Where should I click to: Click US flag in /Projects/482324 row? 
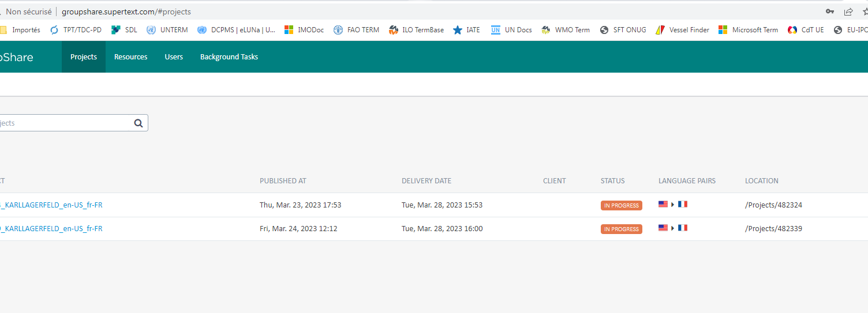(663, 204)
